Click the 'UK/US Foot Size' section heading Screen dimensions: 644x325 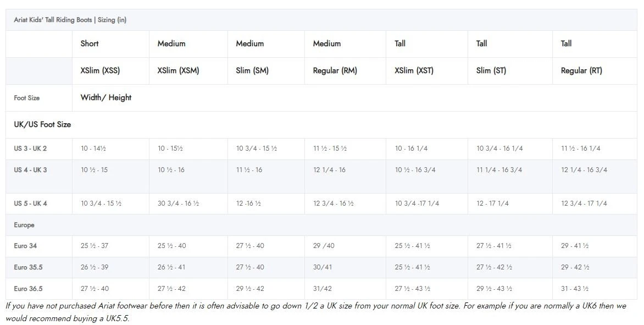[x=42, y=124]
